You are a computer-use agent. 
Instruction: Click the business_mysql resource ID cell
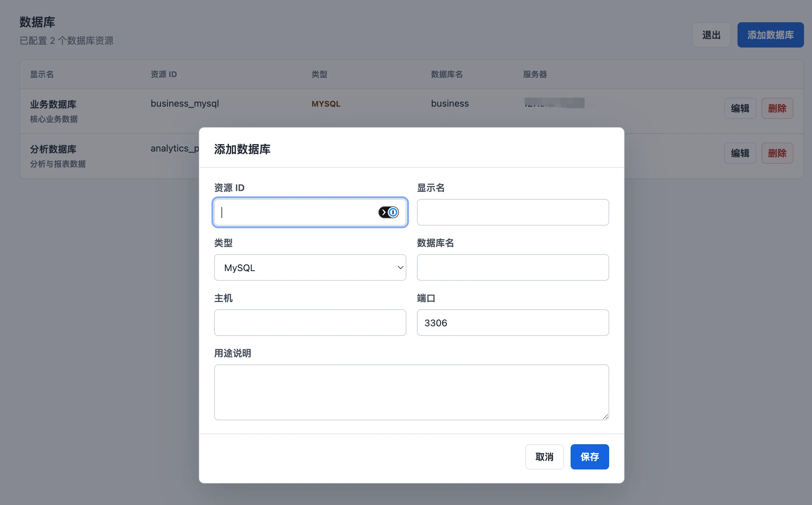(x=185, y=104)
